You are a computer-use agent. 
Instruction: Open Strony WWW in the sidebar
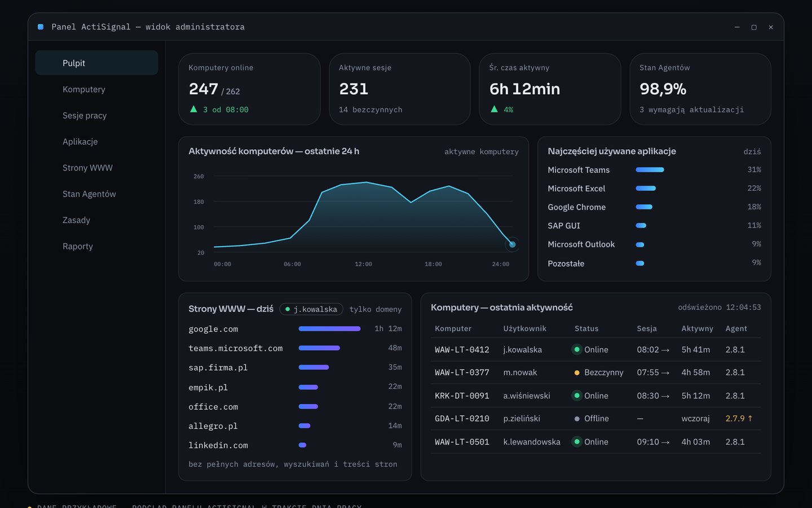(x=96, y=168)
